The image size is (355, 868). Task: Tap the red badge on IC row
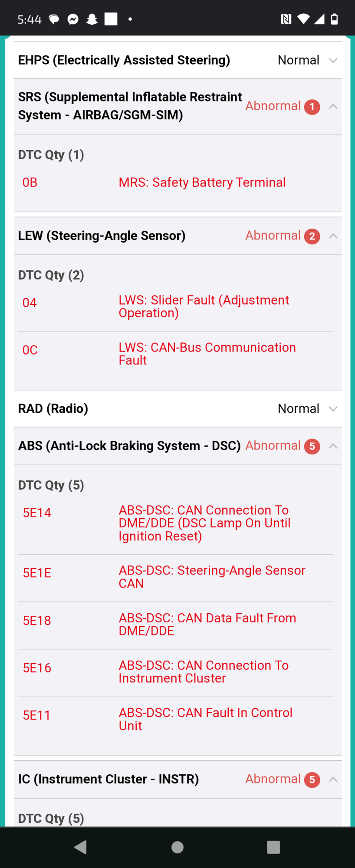[x=312, y=779]
